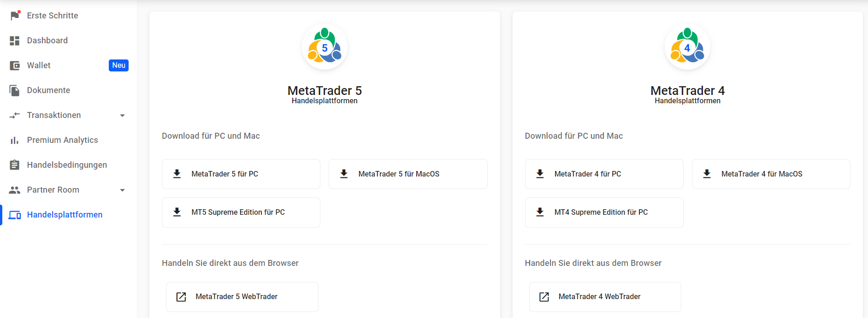Click the Handelsbedingungen clipboard icon
The width and height of the screenshot is (868, 318).
click(x=15, y=165)
